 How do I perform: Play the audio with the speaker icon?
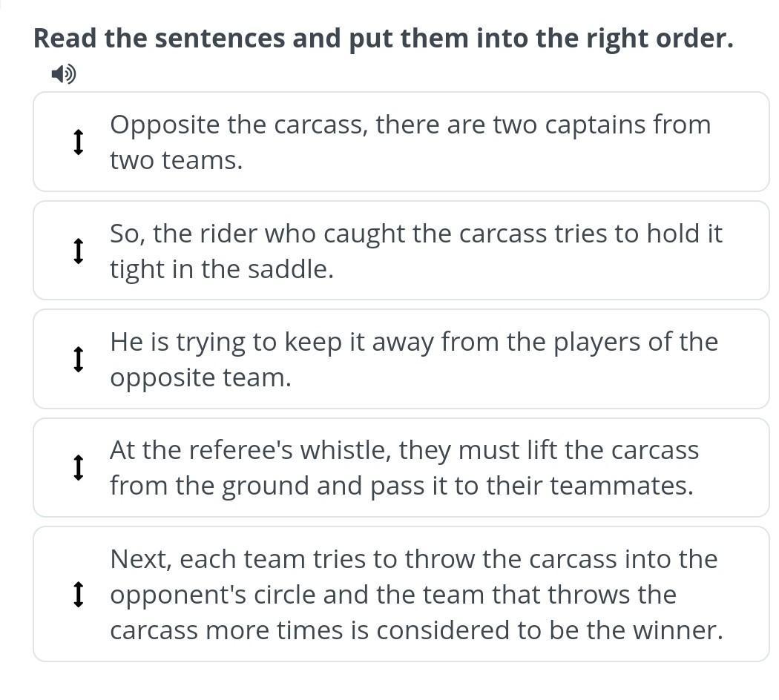point(64,74)
